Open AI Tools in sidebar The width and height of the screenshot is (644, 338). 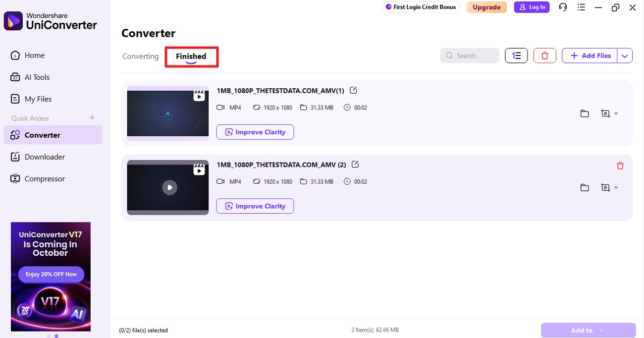30,77
